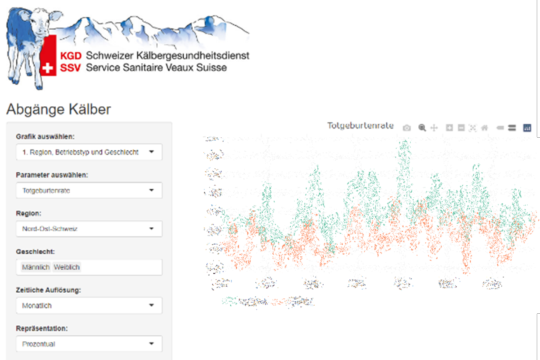Select the Weiblich tag in Geschlecht
The height and width of the screenshot is (360, 540).
[x=66, y=267]
